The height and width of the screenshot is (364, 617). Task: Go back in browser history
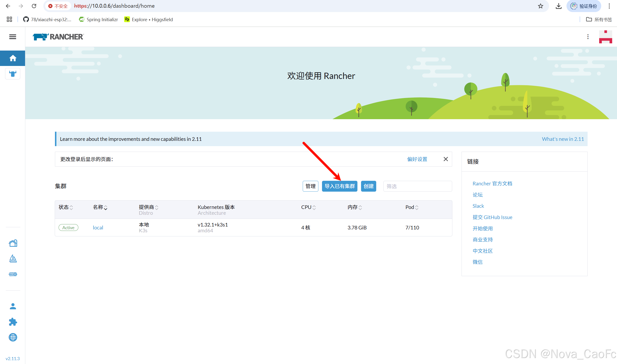pos(8,6)
